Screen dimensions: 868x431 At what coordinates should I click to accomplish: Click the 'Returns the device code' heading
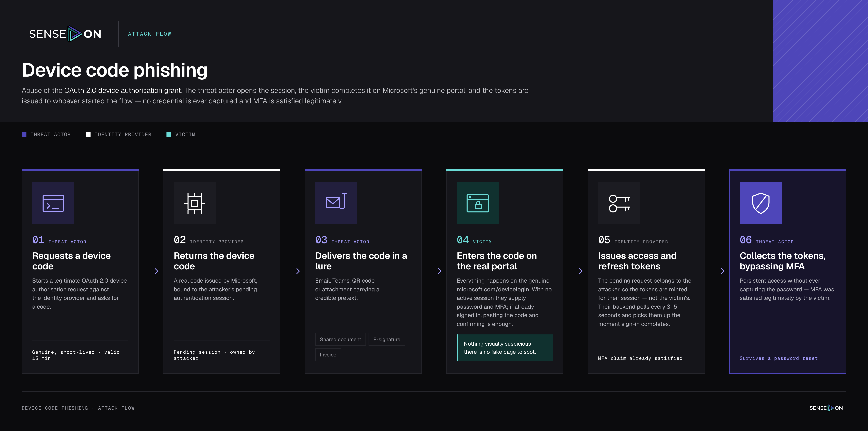pyautogui.click(x=214, y=261)
